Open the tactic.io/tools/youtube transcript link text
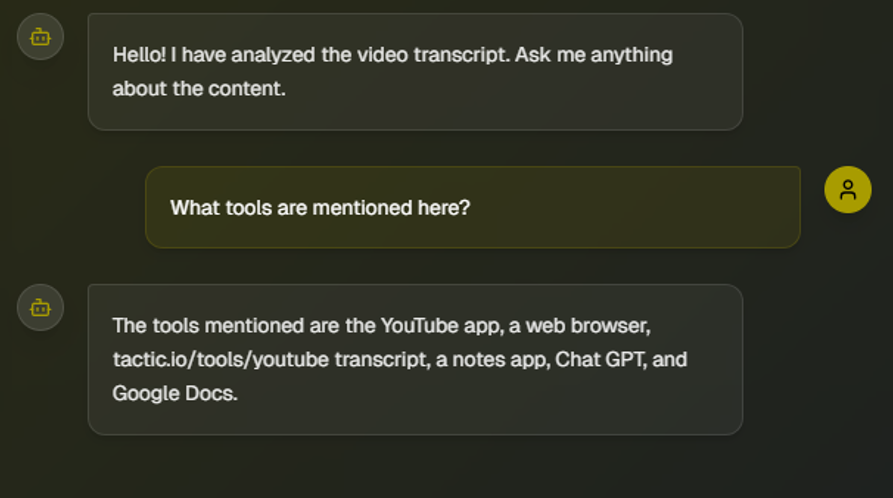The height and width of the screenshot is (498, 893). coord(270,359)
